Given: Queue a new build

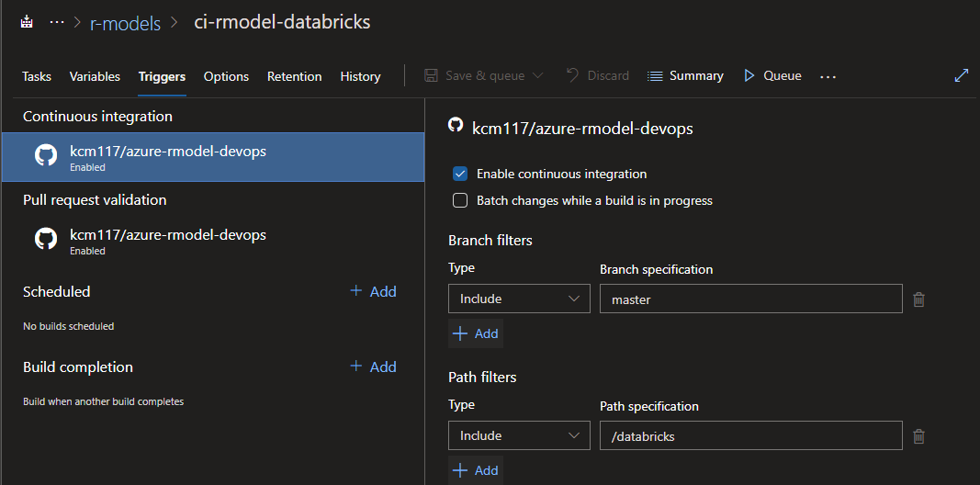Looking at the screenshot, I should tap(782, 75).
